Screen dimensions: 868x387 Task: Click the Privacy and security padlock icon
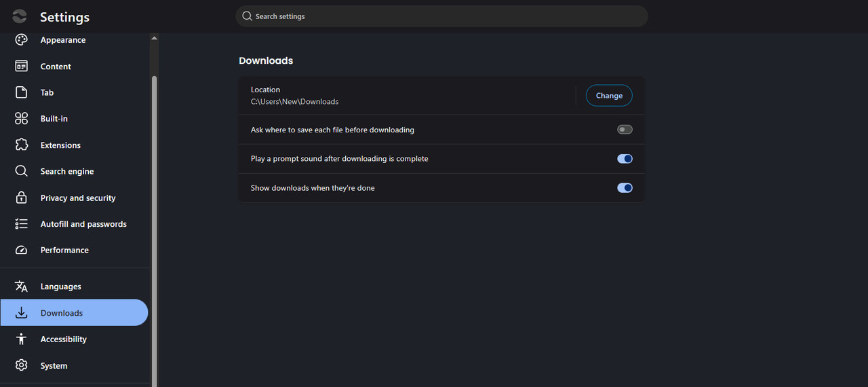point(21,198)
